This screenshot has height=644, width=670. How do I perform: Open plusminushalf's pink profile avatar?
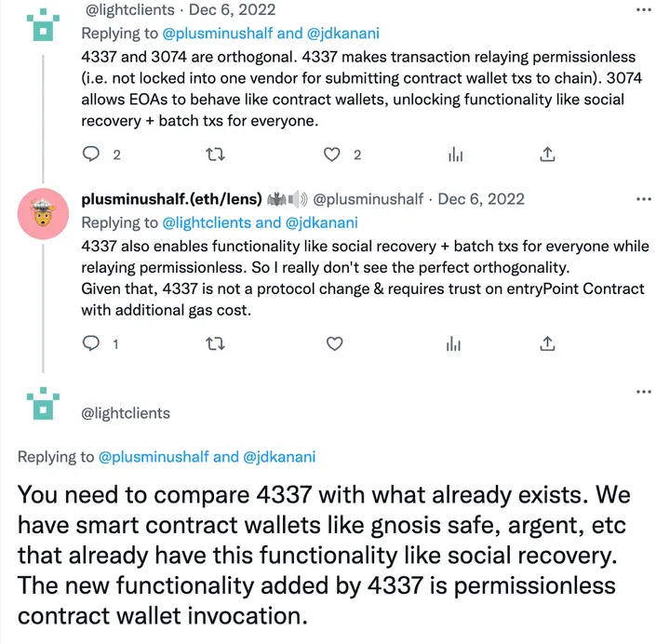pos(43,214)
